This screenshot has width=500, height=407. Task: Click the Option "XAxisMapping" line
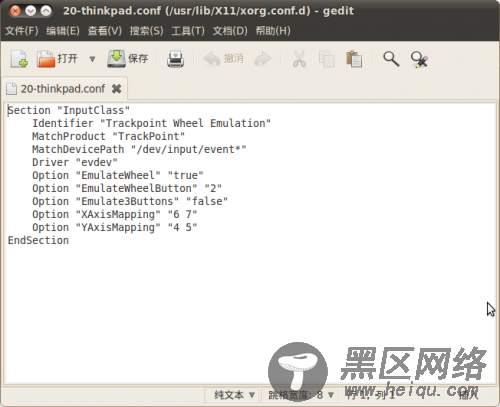pos(115,214)
